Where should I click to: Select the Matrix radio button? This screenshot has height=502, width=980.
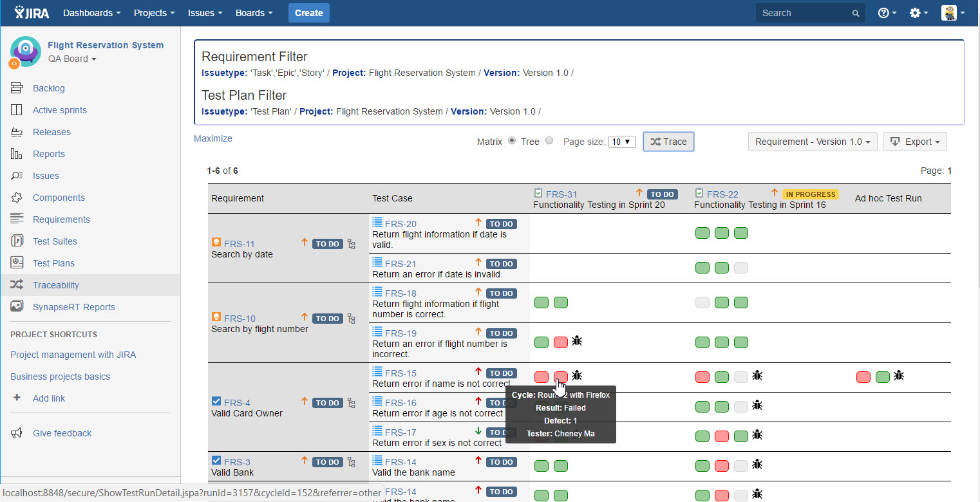point(512,141)
